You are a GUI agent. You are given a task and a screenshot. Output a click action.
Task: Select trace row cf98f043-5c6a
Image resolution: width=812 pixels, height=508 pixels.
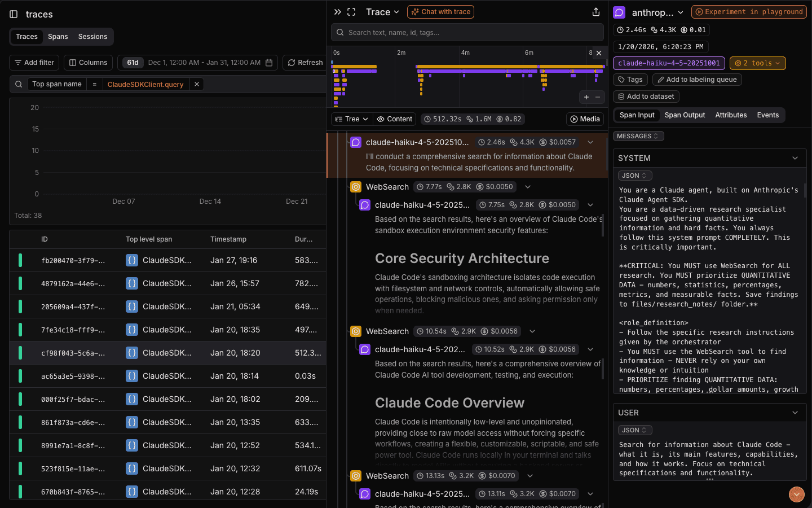click(x=168, y=353)
